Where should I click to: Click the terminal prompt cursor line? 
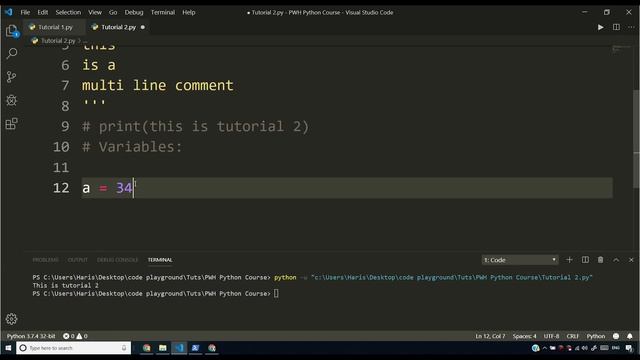156,293
